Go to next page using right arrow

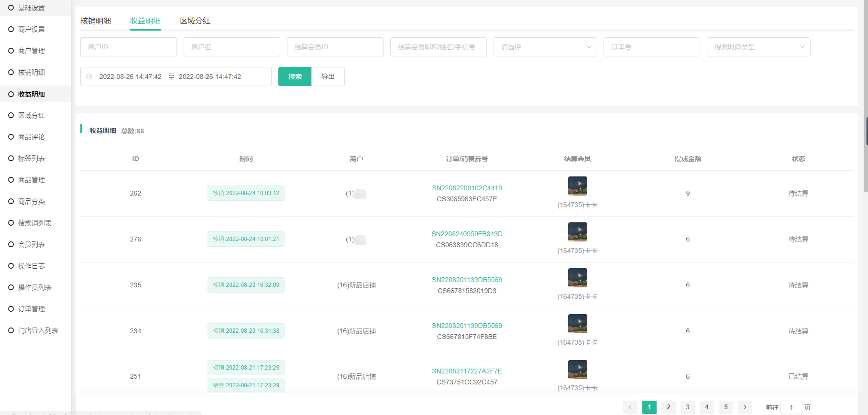(745, 407)
